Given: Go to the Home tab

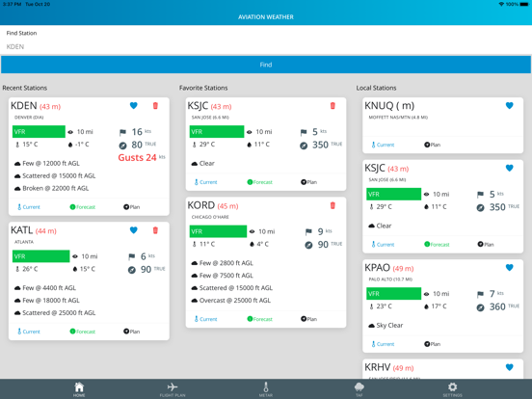Looking at the screenshot, I should click(79, 389).
